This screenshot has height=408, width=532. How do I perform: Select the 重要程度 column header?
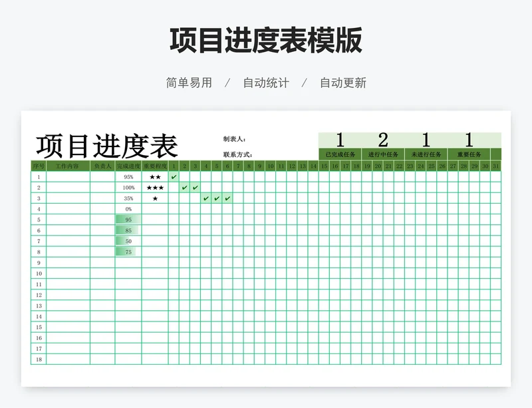(x=155, y=166)
